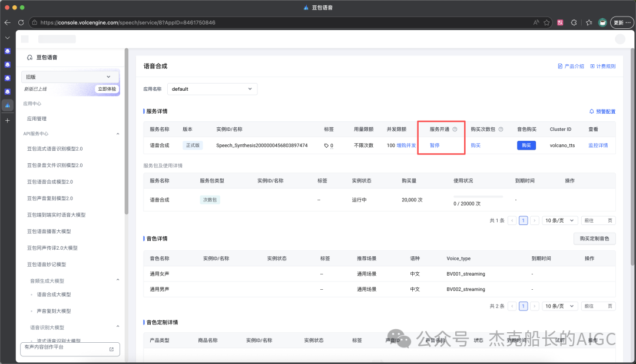Open 豆包流式语音识别模型2.0 sidebar item
Image resolution: width=636 pixels, height=364 pixels.
[x=55, y=149]
